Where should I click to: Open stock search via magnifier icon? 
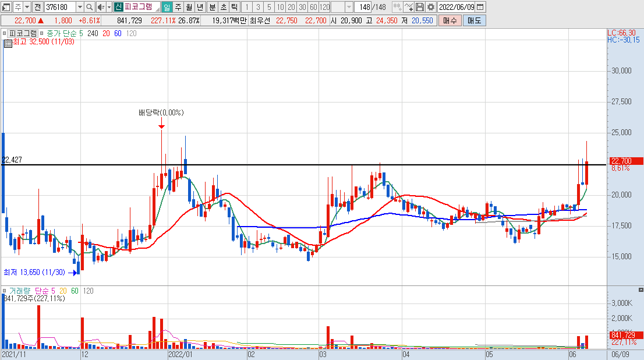[90, 7]
